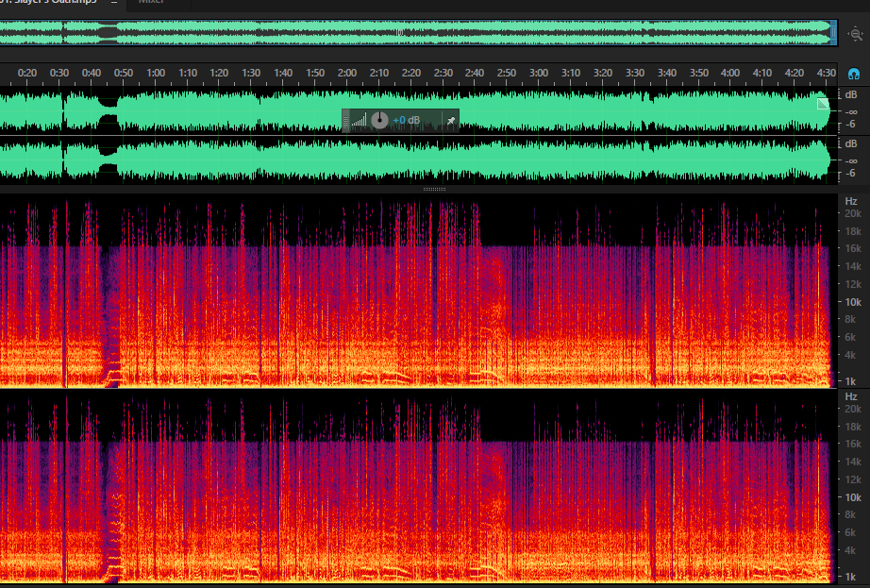Click the 10k label on the upper spectrogram scale
The width and height of the screenshot is (870, 588).
tap(852, 302)
